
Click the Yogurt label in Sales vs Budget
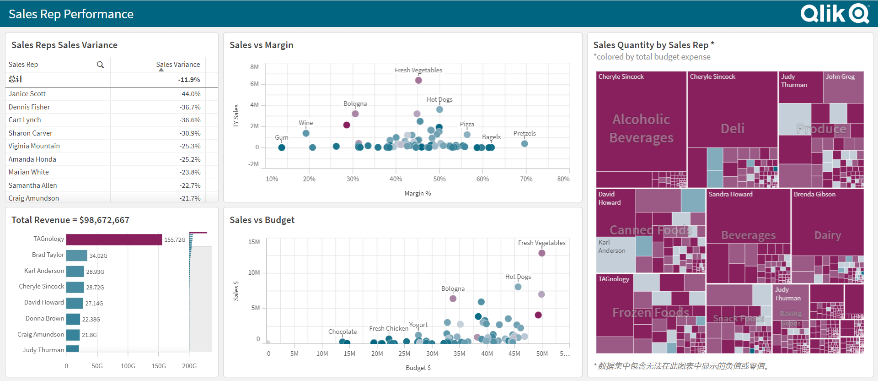coord(418,325)
